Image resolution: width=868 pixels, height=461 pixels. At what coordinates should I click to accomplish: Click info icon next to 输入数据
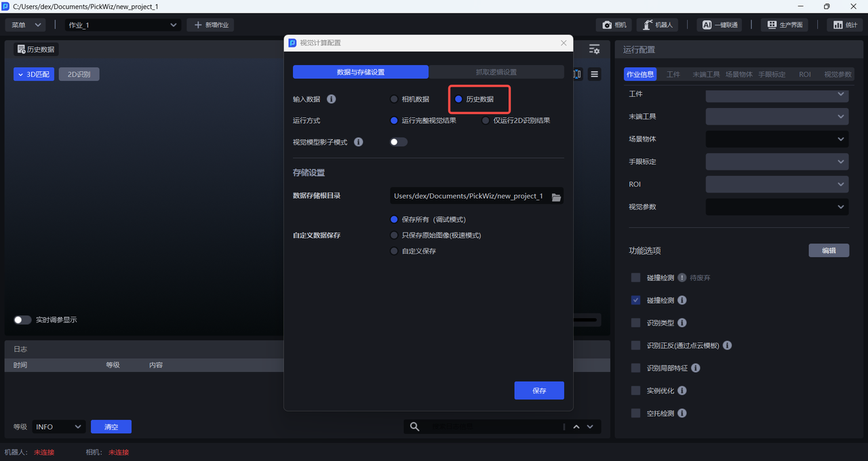tap(331, 99)
